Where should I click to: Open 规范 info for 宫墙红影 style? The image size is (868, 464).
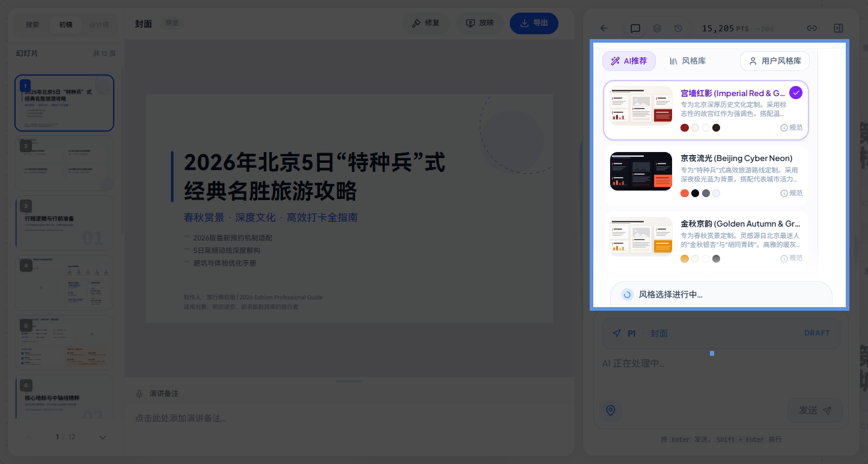(x=791, y=127)
